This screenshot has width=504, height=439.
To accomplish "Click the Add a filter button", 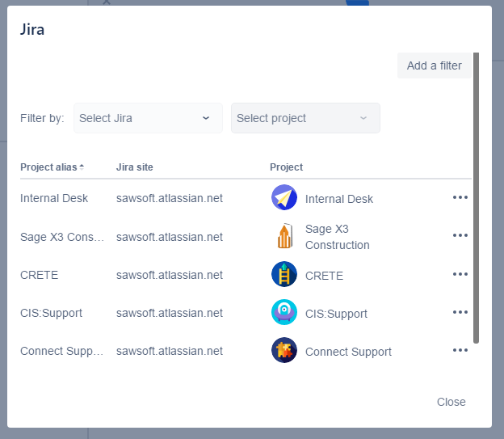I will (435, 65).
